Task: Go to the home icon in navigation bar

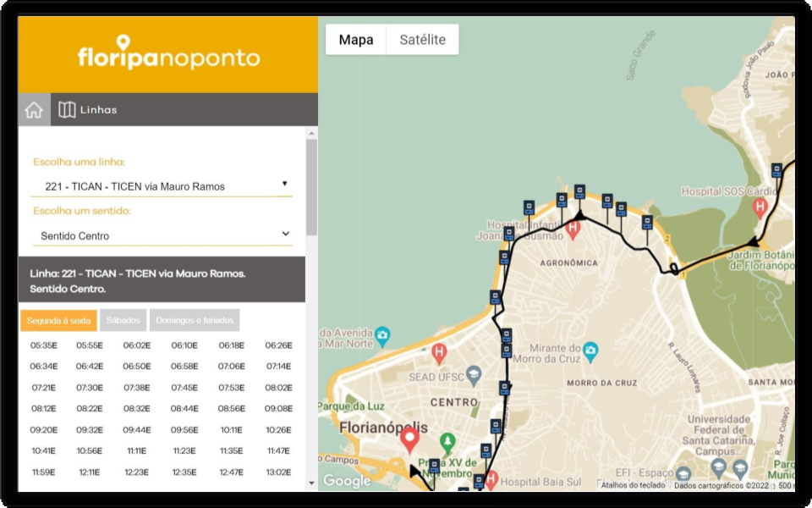Action: coord(34,110)
